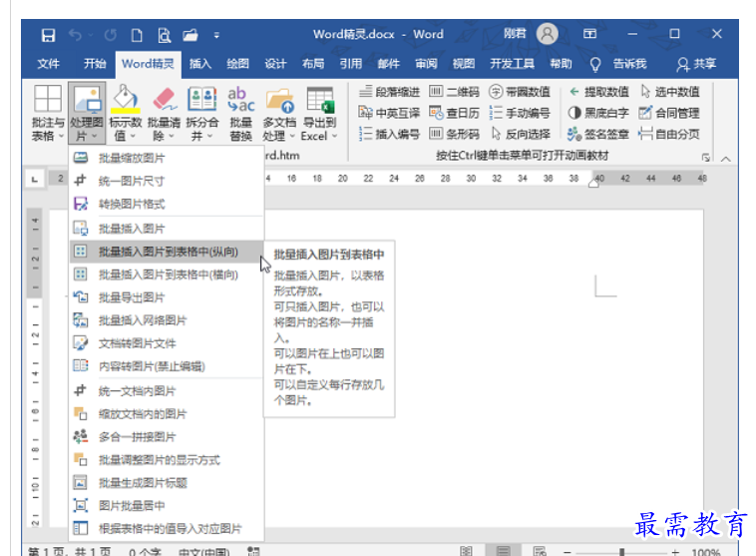Viewport: 756px width, 556px height.
Task: Open the 审阅 tab
Action: click(x=426, y=64)
